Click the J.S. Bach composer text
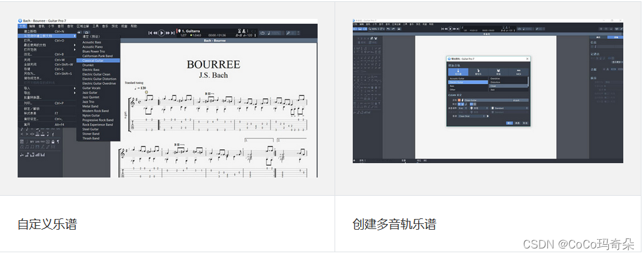This screenshot has height=256, width=644. click(213, 75)
